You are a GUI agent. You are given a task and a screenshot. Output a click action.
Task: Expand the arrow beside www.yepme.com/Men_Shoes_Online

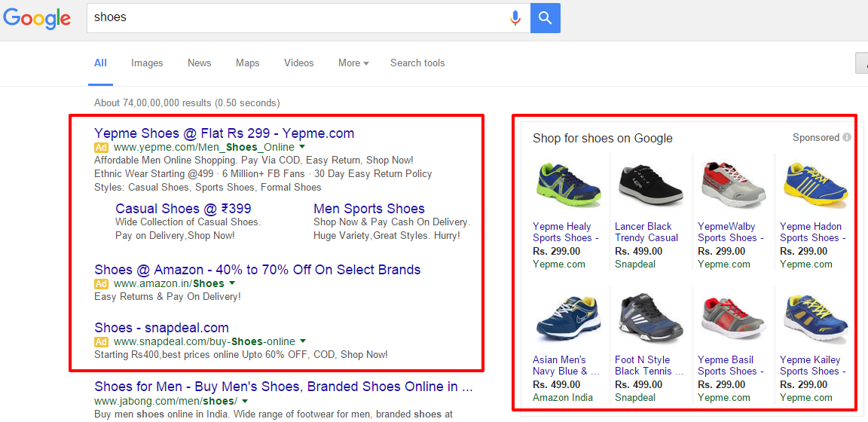301,147
